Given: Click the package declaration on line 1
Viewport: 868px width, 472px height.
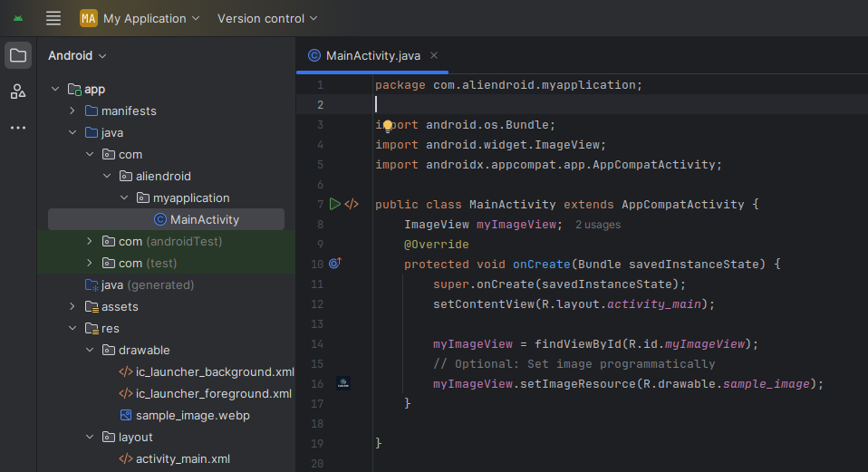Looking at the screenshot, I should 508,84.
